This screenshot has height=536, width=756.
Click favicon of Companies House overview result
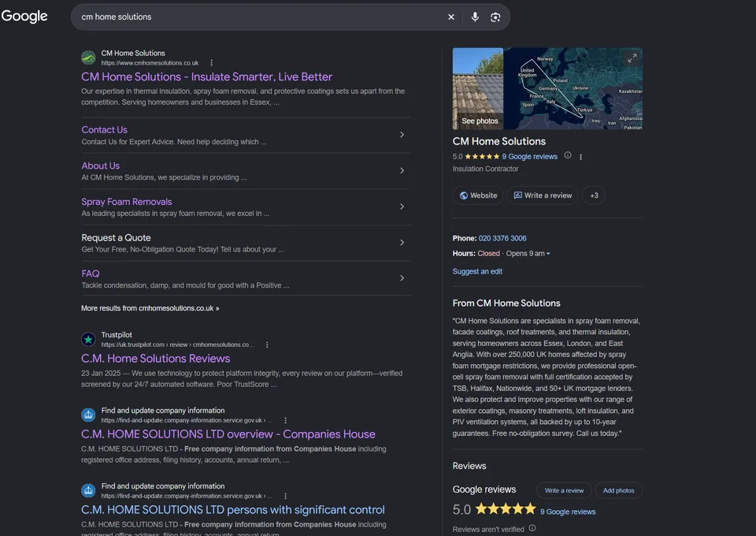coord(88,415)
